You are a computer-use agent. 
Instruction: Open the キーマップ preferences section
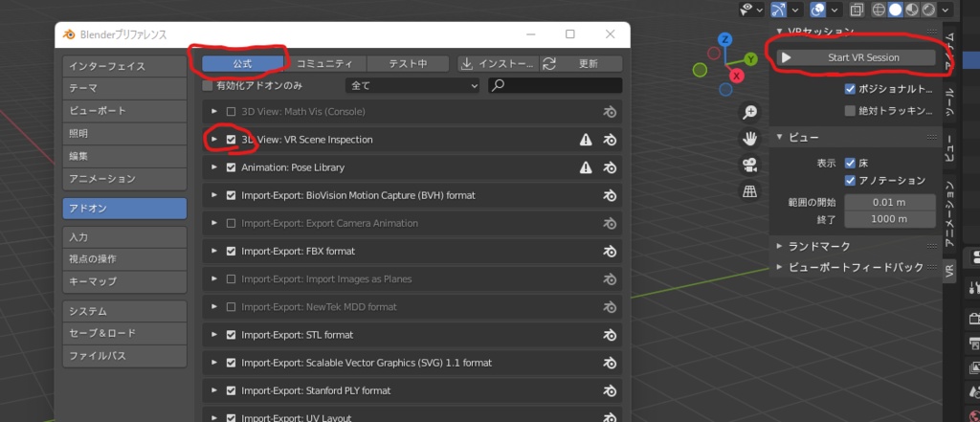point(125,281)
